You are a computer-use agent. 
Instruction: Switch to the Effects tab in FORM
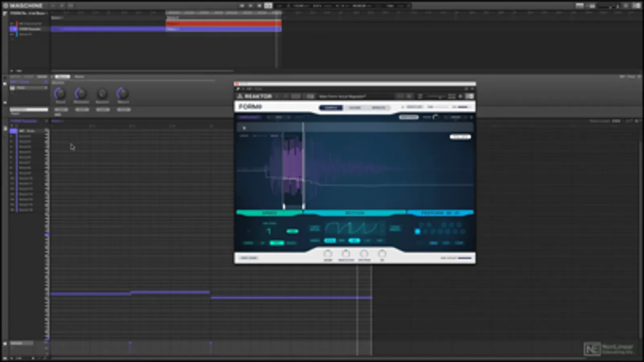pos(378,108)
